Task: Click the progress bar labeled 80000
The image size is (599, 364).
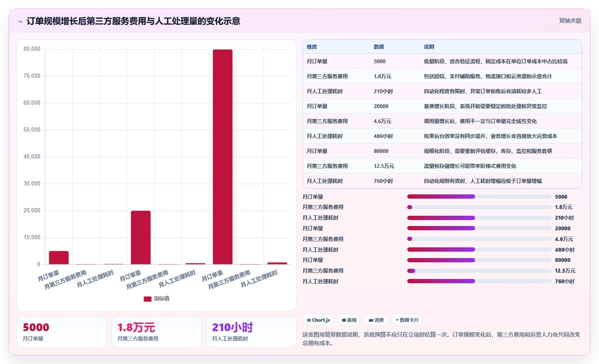Action: (479, 260)
